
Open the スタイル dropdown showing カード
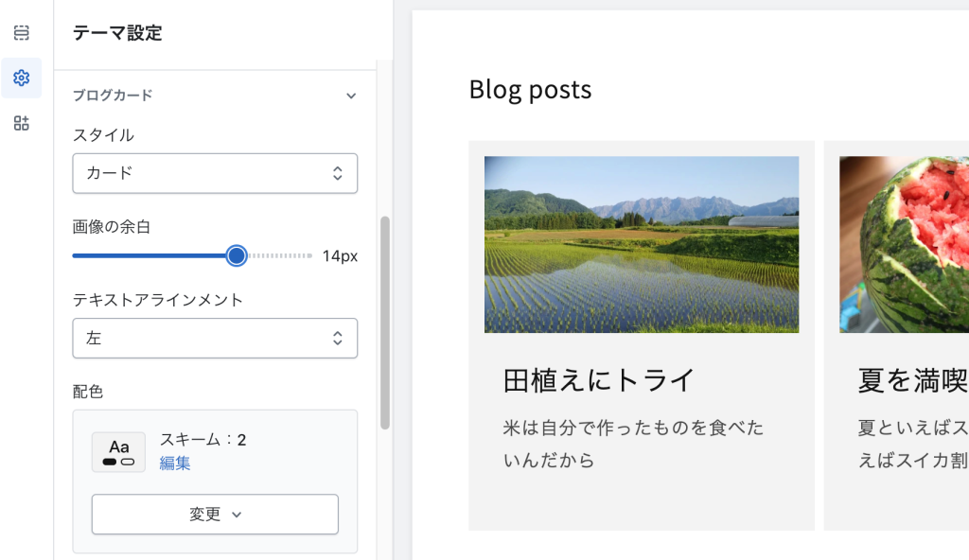215,173
